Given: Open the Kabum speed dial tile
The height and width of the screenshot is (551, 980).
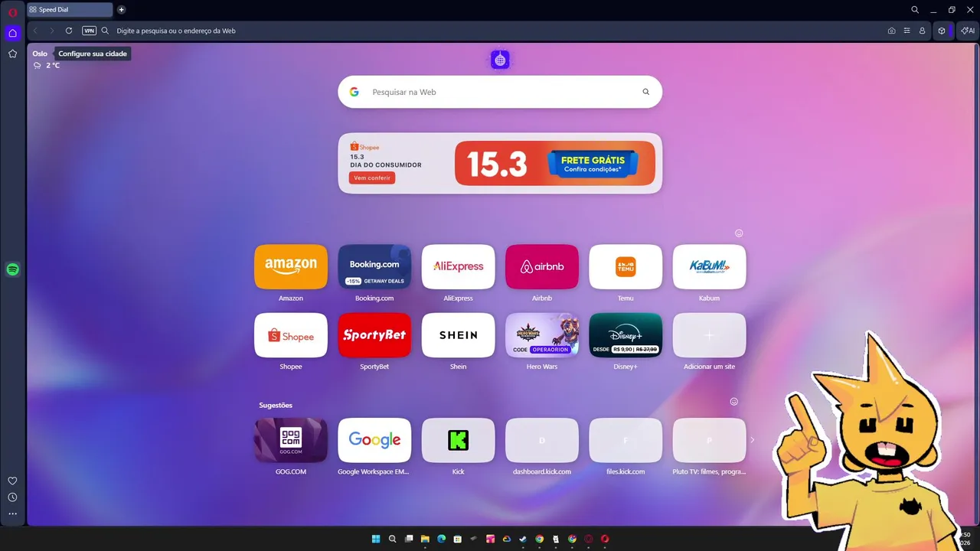Looking at the screenshot, I should [x=709, y=266].
